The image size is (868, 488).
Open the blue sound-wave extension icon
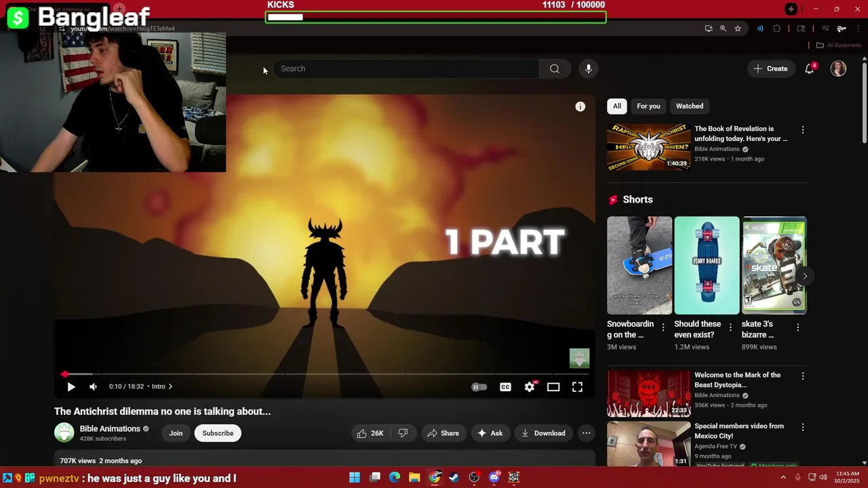pos(760,28)
